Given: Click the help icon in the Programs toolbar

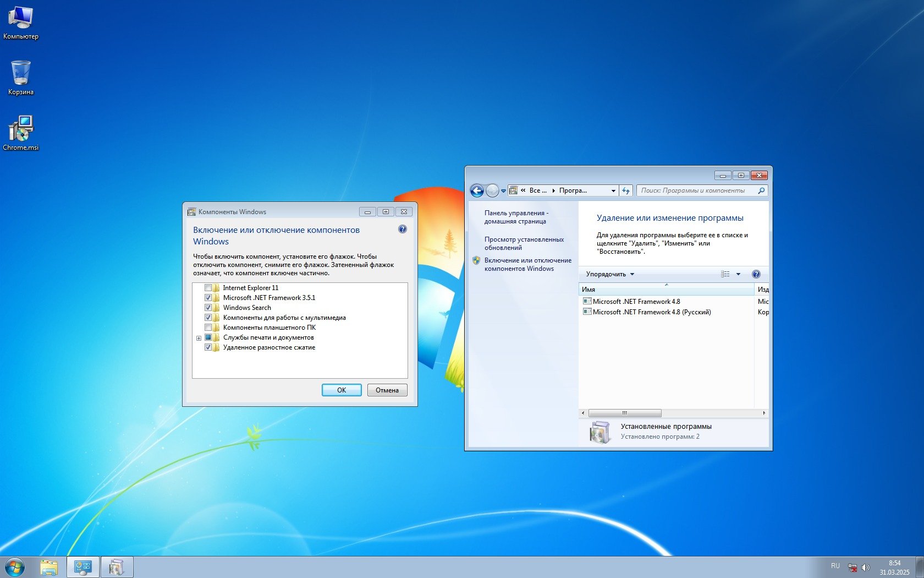Looking at the screenshot, I should point(756,274).
